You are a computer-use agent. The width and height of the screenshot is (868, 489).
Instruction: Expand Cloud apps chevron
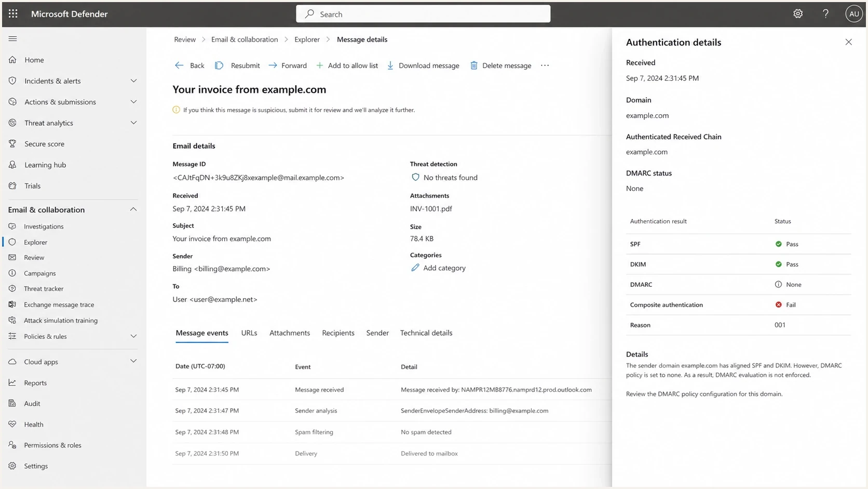(x=133, y=361)
